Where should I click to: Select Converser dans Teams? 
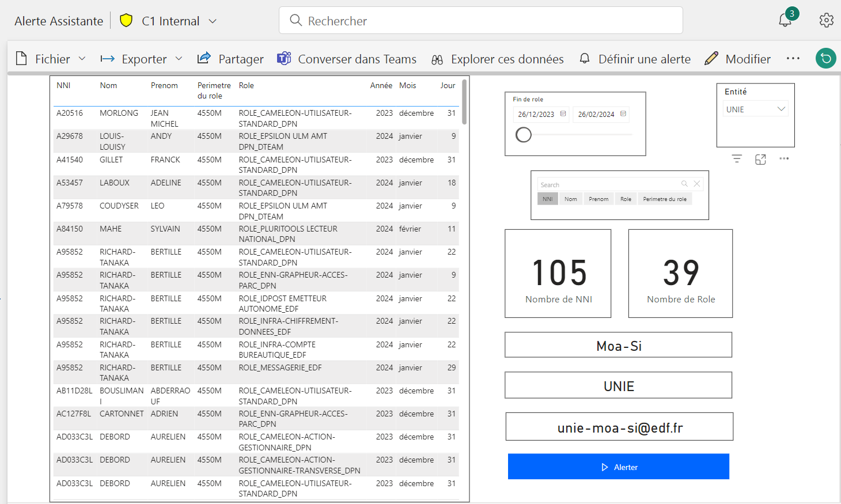(347, 59)
